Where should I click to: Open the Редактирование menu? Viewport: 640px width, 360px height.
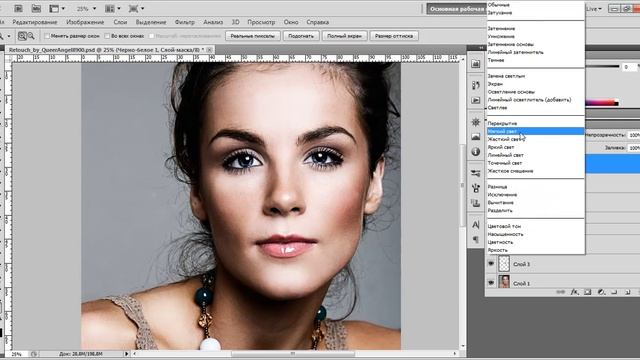point(35,22)
